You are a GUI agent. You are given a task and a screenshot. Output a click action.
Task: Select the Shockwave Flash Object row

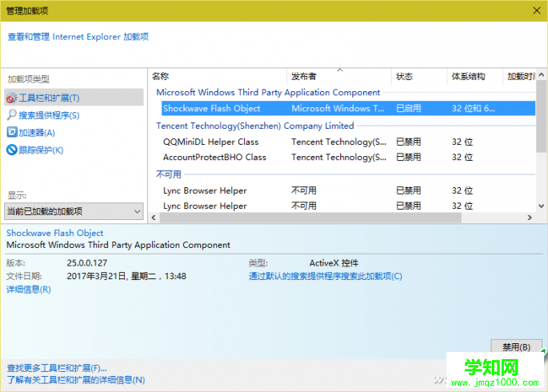tap(348, 108)
